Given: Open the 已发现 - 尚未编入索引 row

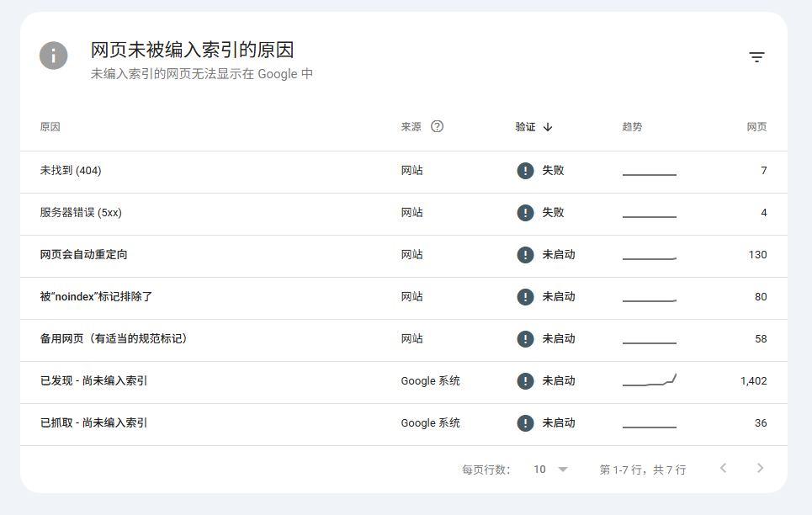Looking at the screenshot, I should point(403,382).
